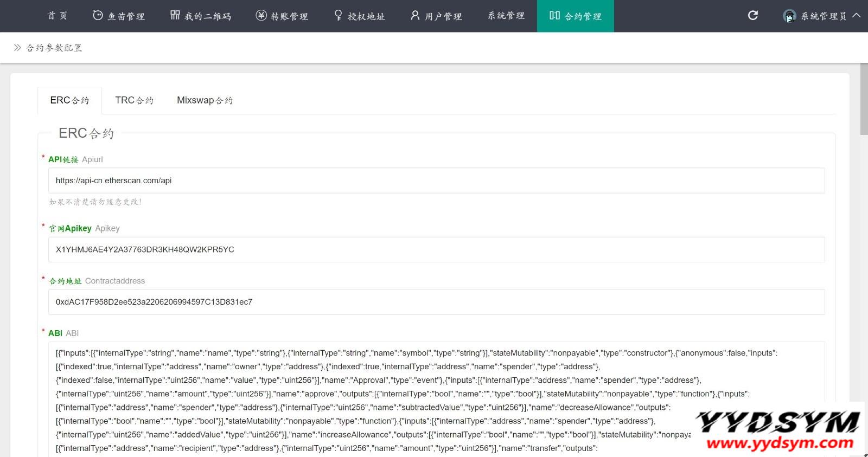Click the person icon for 用户管理

[415, 16]
